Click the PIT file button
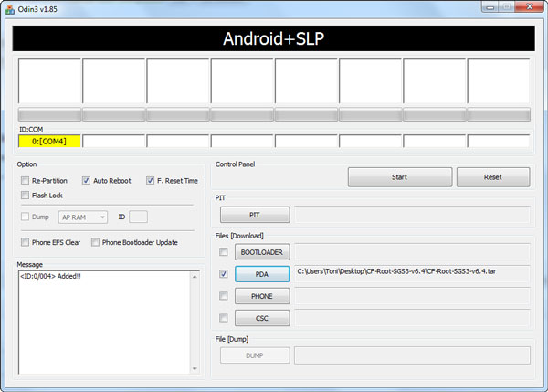 (x=254, y=215)
